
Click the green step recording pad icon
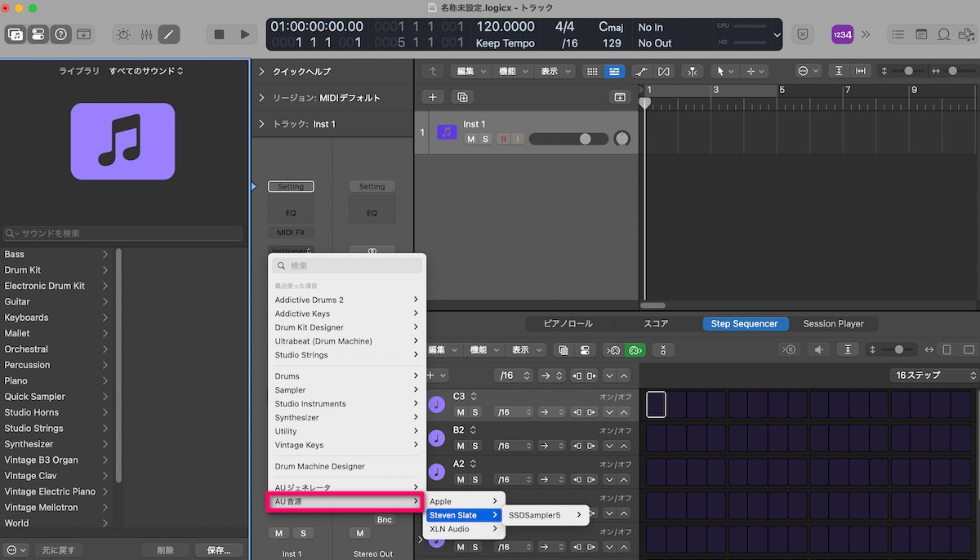tap(635, 349)
